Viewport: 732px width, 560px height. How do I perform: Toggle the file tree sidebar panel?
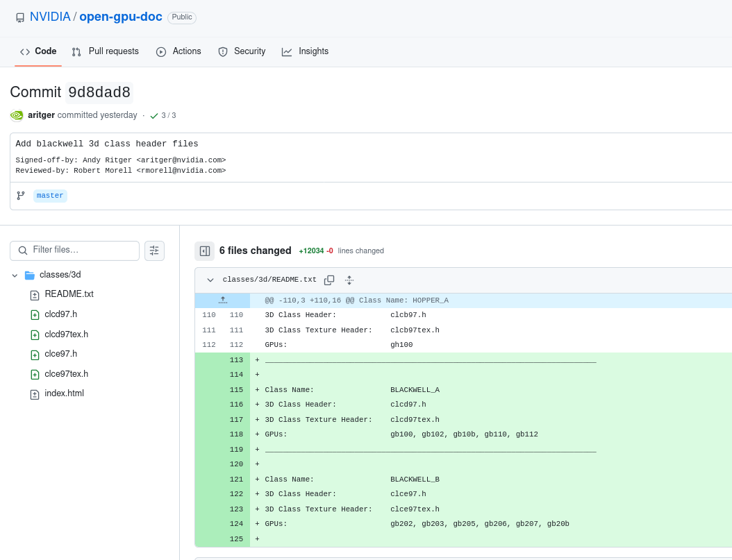204,251
